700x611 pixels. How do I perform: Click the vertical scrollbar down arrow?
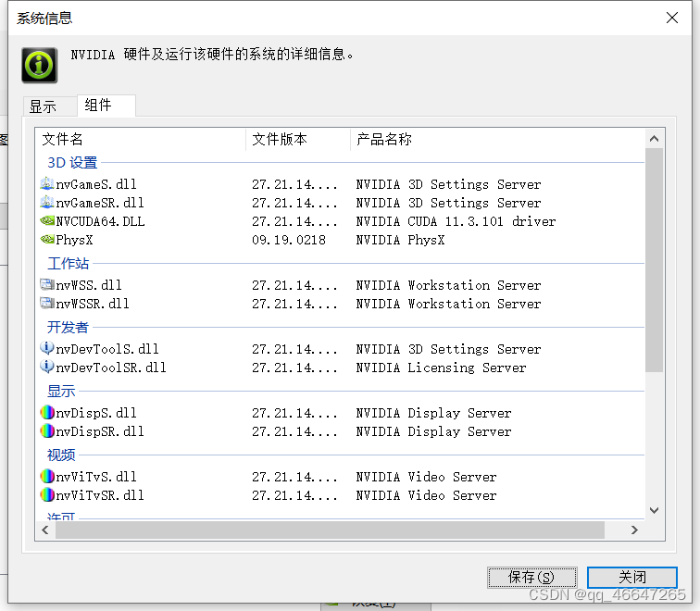tap(654, 510)
